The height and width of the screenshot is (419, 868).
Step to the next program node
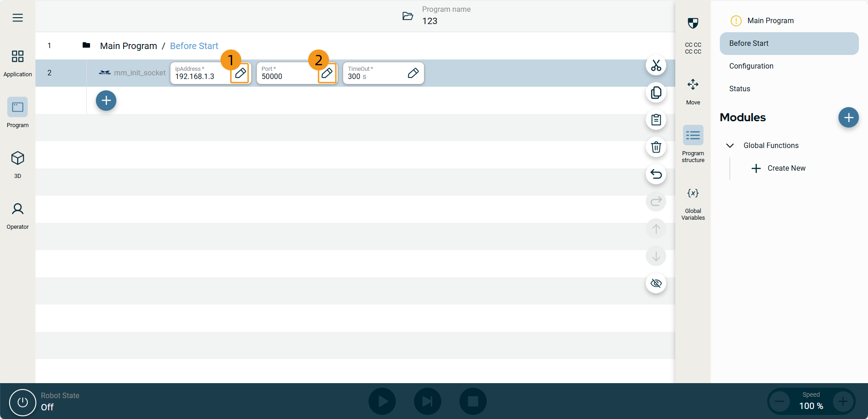tap(428, 401)
